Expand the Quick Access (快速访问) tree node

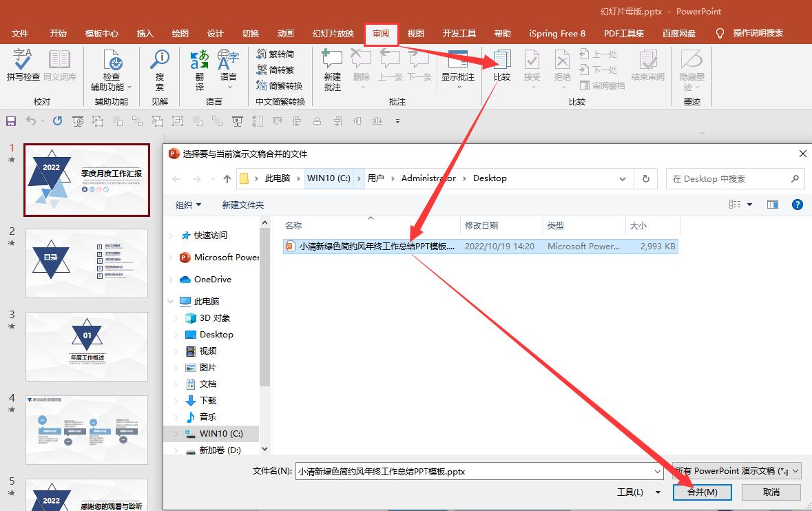pos(171,236)
